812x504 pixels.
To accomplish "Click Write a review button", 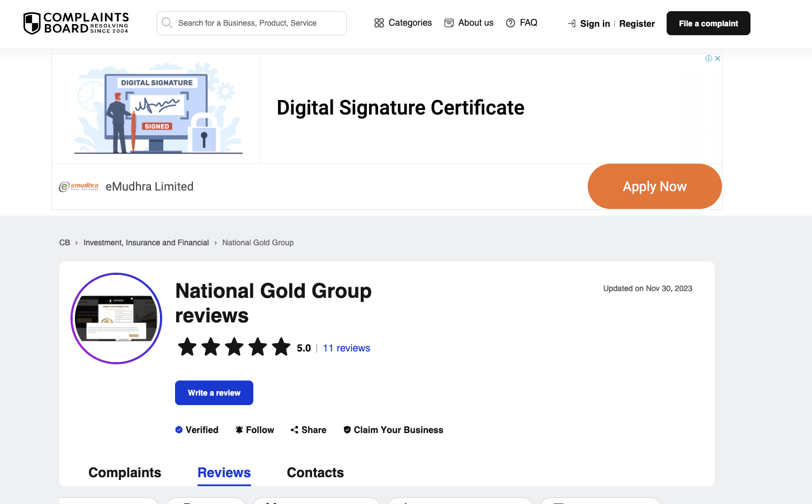I will pos(214,393).
